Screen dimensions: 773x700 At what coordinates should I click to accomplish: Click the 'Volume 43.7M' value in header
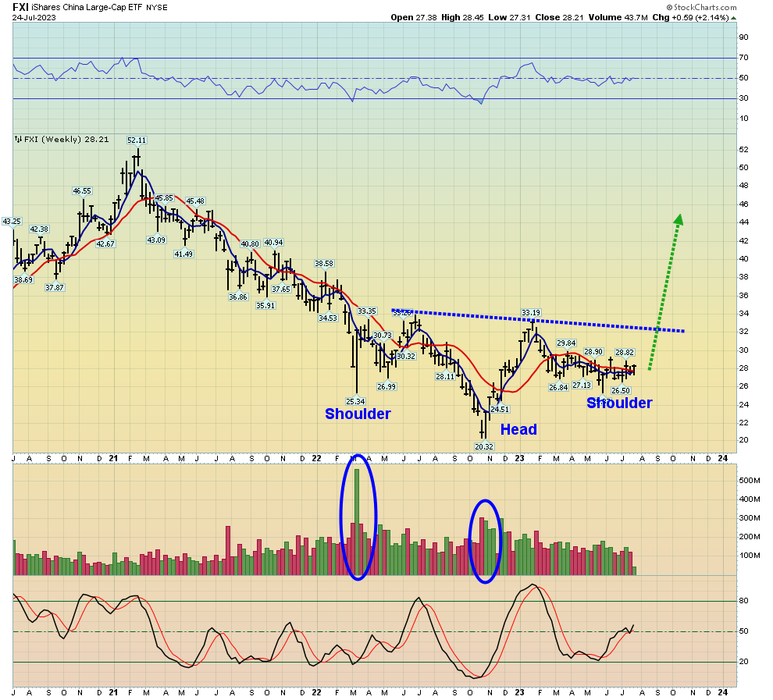(618, 17)
